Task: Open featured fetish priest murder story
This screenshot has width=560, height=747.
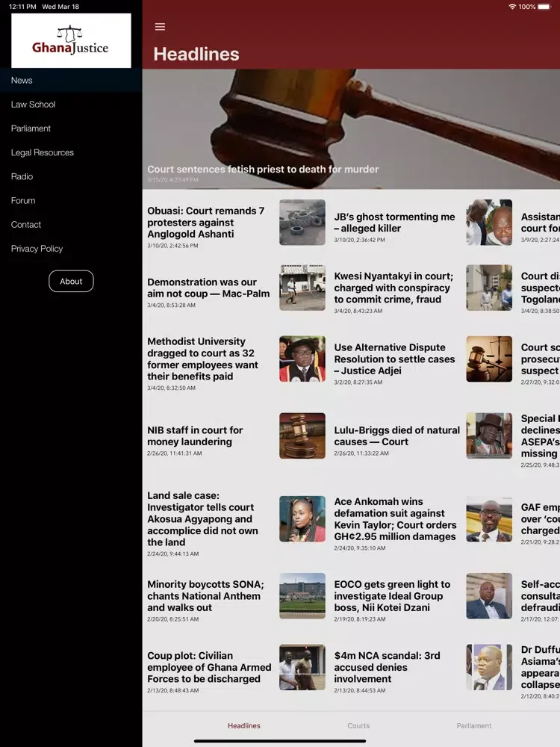Action: (351, 129)
